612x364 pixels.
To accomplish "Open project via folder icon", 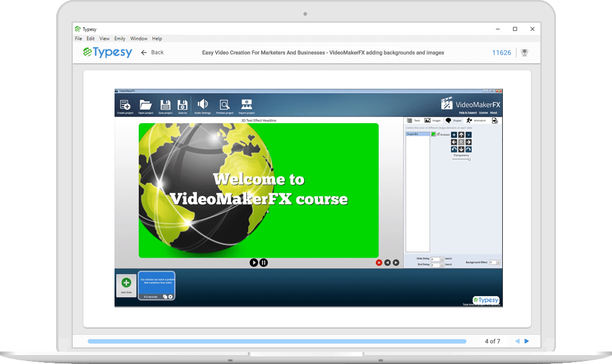I will click(x=146, y=105).
